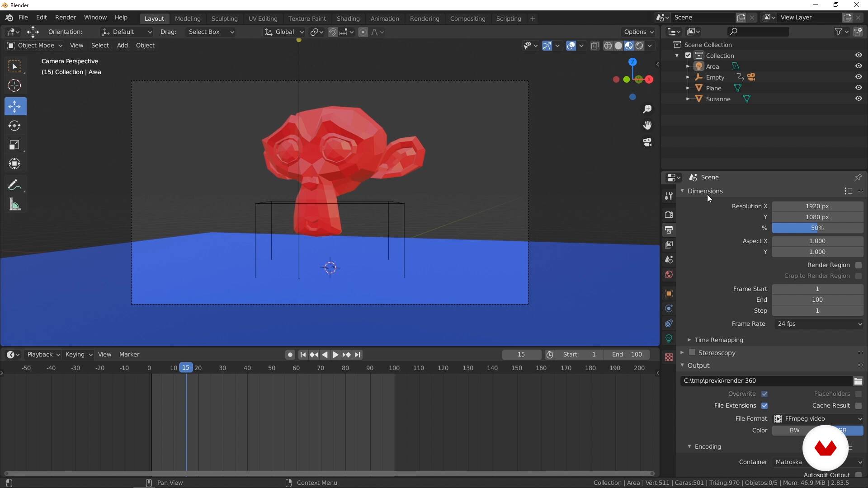Hide the Plane object in outliner
Viewport: 868px width, 488px height.
pyautogui.click(x=858, y=88)
